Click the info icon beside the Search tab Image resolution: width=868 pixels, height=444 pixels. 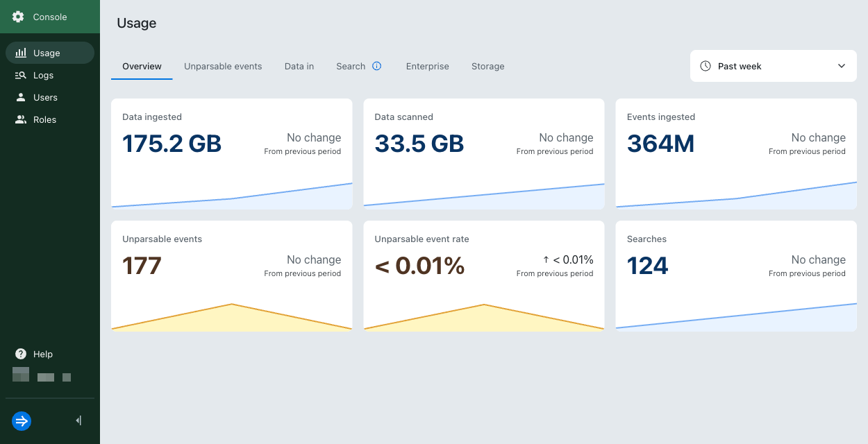point(377,66)
